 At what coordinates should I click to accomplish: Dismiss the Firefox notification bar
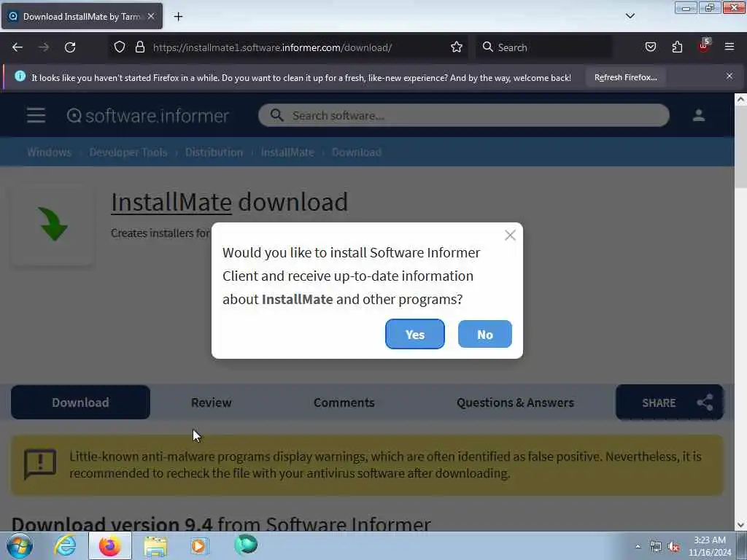coord(729,76)
